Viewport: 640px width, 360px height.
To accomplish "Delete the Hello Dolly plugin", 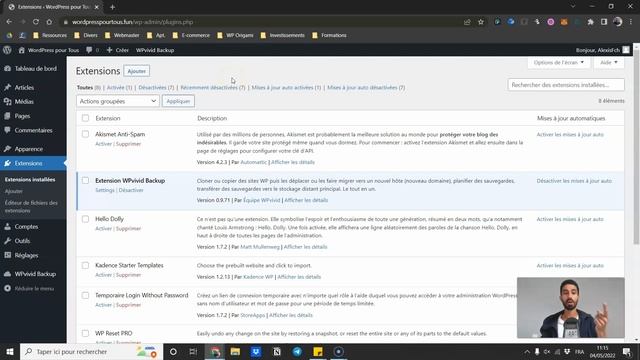I will [x=128, y=229].
